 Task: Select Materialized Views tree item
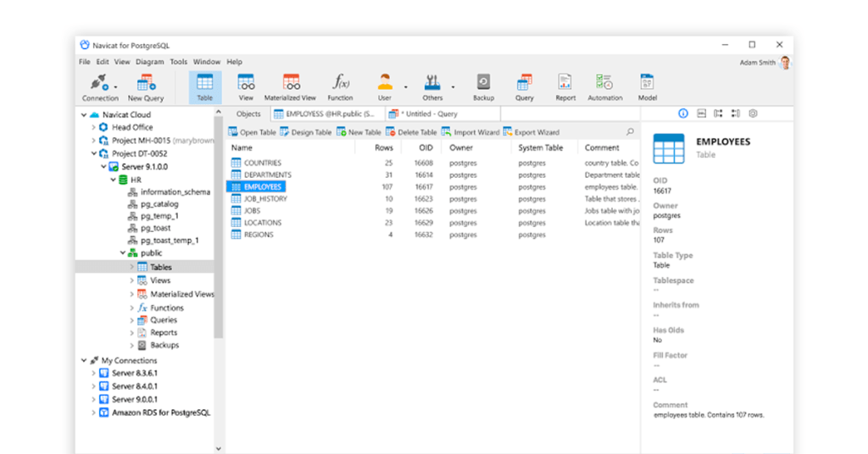point(175,294)
